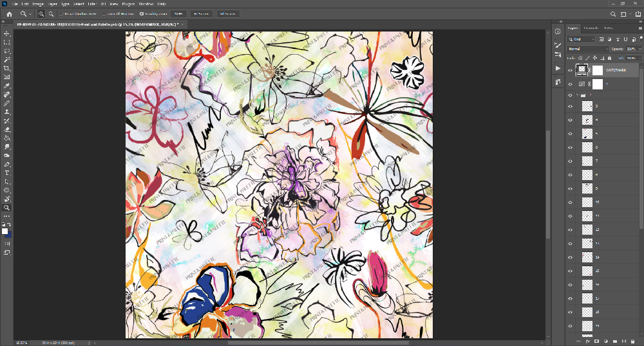The width and height of the screenshot is (644, 346).
Task: Click the foreground color swatch
Action: tap(5, 232)
